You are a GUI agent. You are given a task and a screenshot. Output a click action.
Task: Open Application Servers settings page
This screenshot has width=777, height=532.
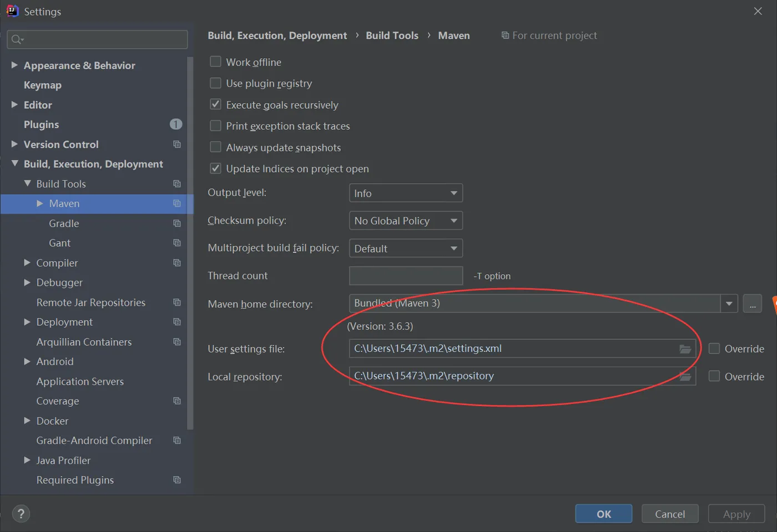(80, 381)
